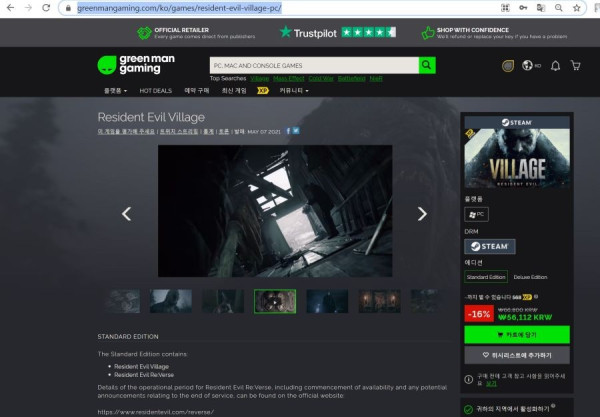
Task: Select the first faded carousel thumbnail
Action: click(x=122, y=301)
